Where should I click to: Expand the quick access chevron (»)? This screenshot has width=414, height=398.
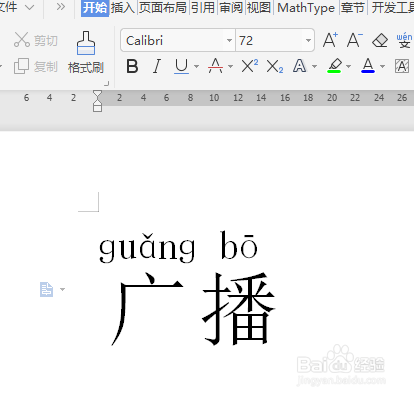[61, 7]
